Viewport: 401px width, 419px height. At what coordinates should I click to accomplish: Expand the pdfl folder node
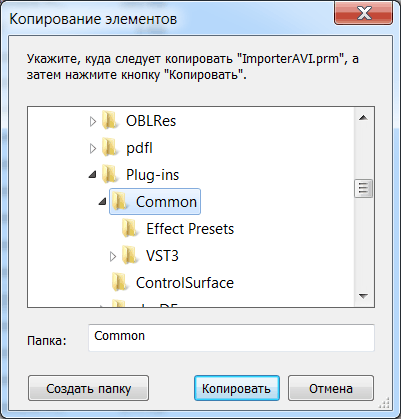click(x=93, y=148)
